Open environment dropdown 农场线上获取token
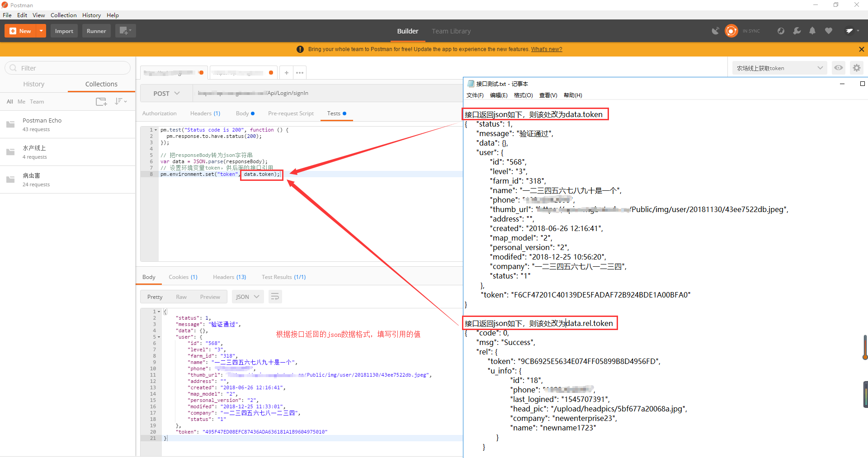The width and height of the screenshot is (868, 458). (x=779, y=68)
